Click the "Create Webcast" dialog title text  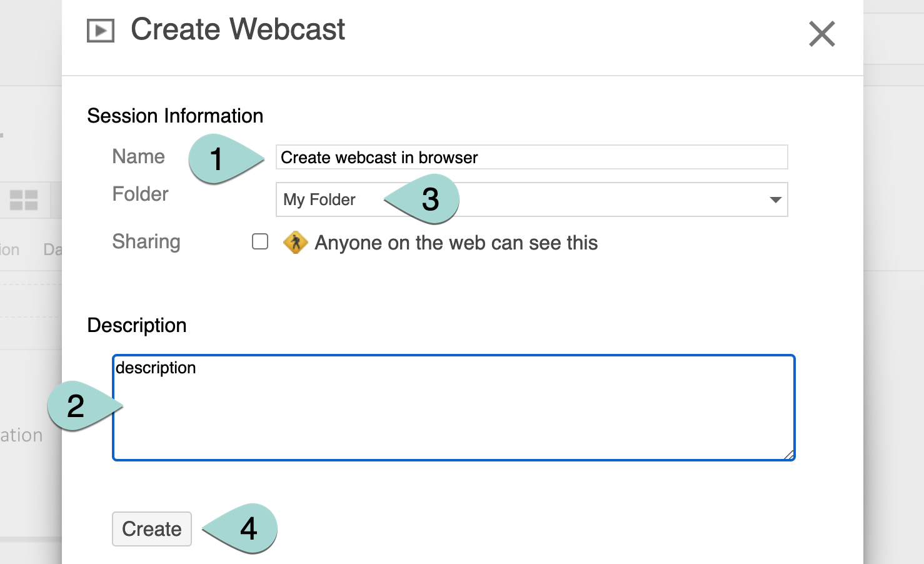click(x=238, y=29)
